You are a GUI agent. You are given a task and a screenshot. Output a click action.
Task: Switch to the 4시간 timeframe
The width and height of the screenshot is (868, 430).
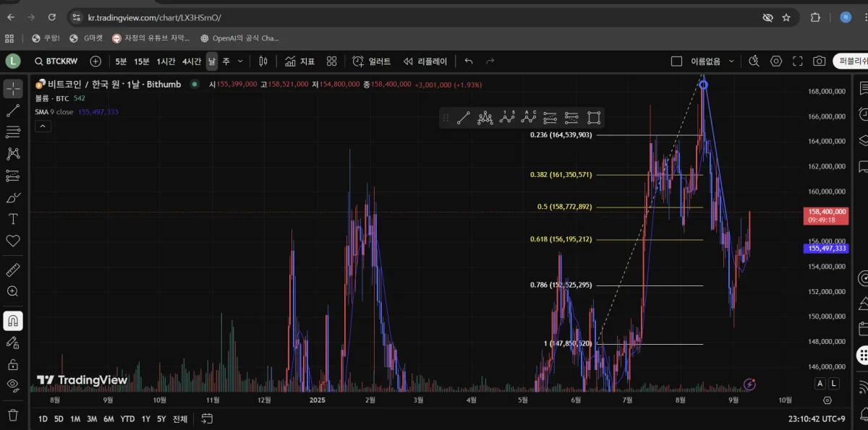tap(192, 61)
